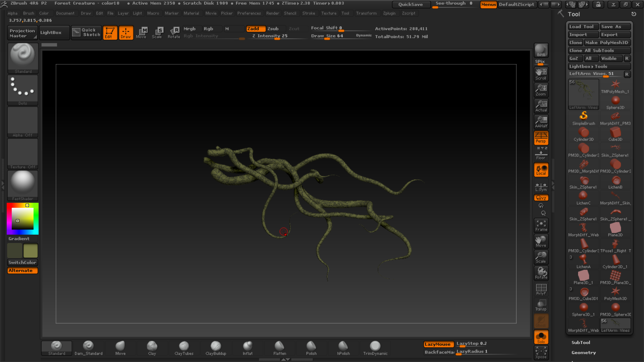Click the Xpose icon
Image resolution: width=644 pixels, height=362 pixels.
(x=541, y=353)
